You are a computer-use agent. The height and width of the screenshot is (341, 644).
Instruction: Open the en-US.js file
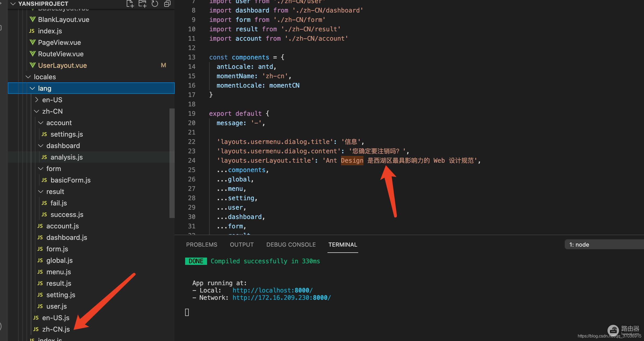pyautogui.click(x=56, y=318)
